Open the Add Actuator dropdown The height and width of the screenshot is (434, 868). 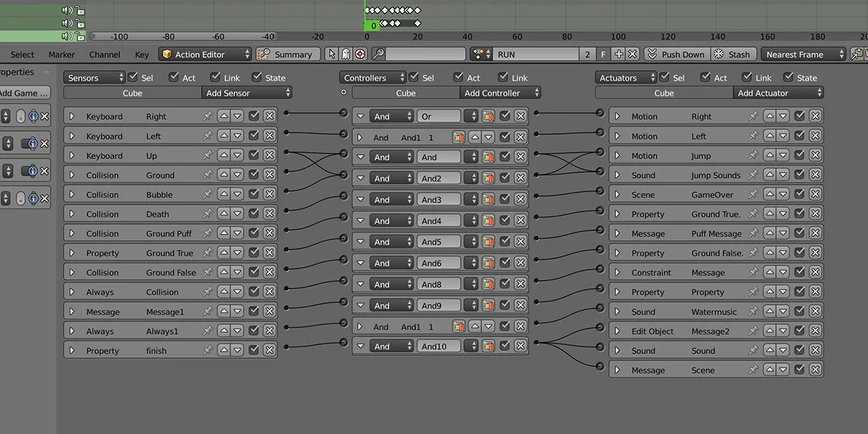[778, 93]
